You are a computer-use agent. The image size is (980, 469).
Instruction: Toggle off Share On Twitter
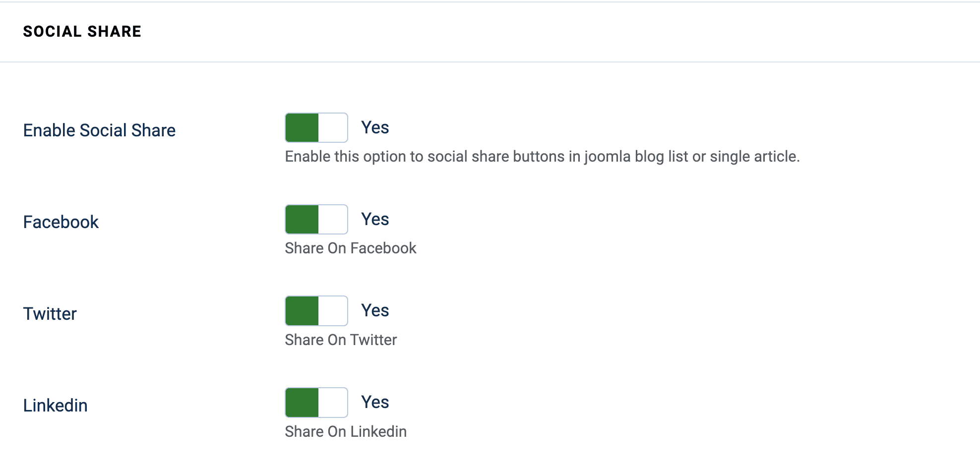tap(316, 311)
